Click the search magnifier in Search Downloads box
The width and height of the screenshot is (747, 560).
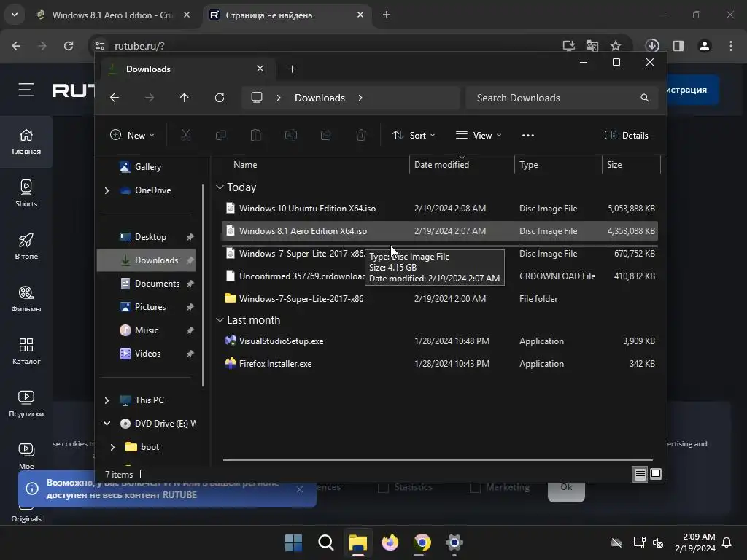point(645,98)
